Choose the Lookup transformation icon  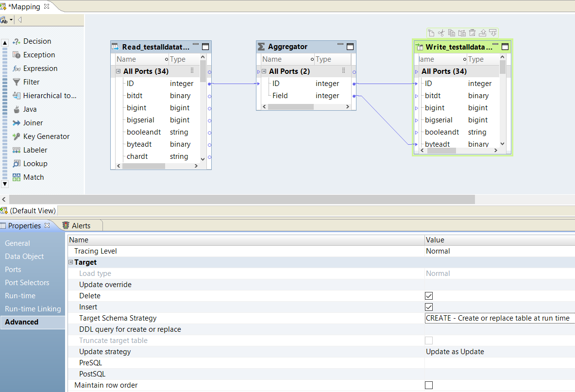(17, 164)
